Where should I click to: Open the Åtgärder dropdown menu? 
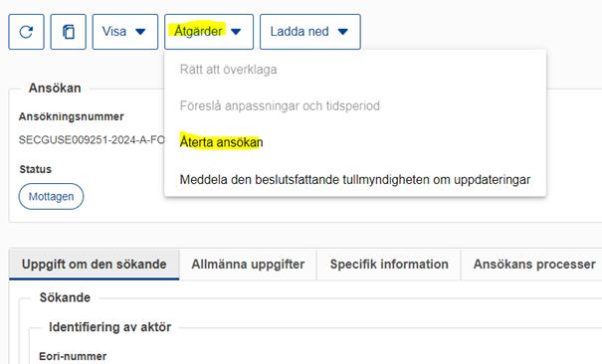[209, 32]
